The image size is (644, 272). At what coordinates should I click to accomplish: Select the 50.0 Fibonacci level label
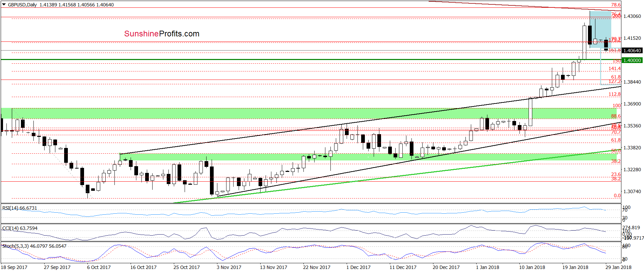pos(616,151)
